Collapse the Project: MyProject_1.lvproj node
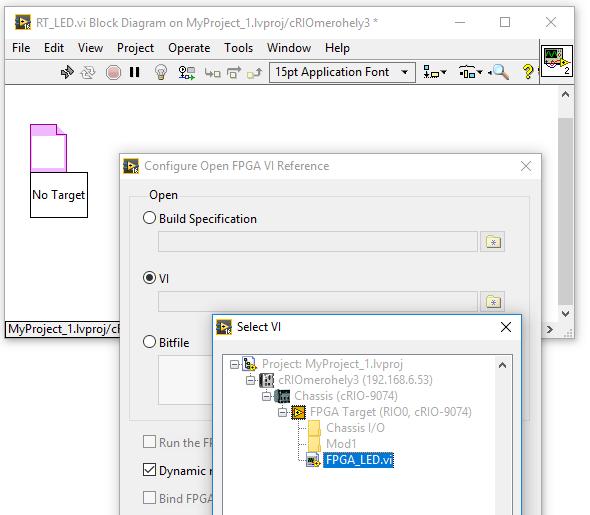 pos(234,365)
